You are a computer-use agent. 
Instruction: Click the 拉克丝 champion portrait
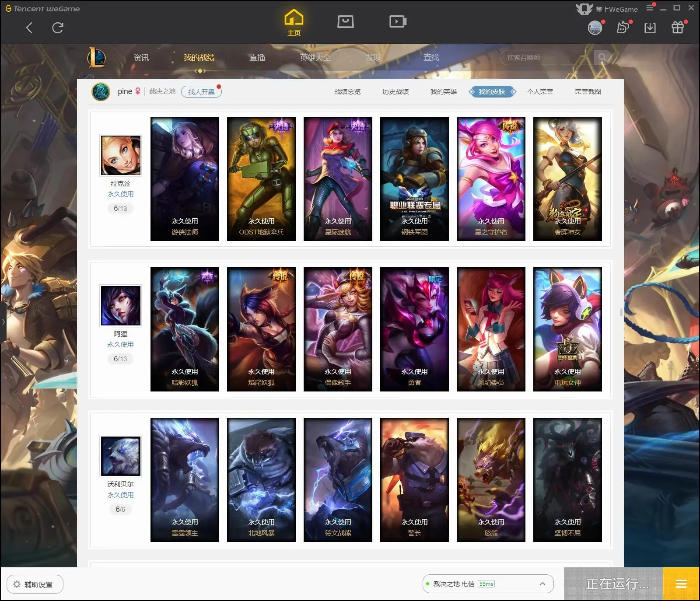[121, 155]
